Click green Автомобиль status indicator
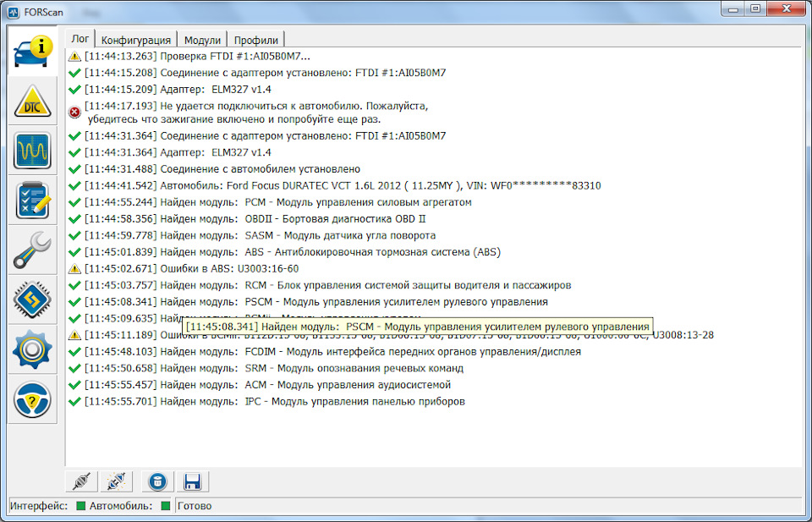The width and height of the screenshot is (812, 522). click(166, 506)
